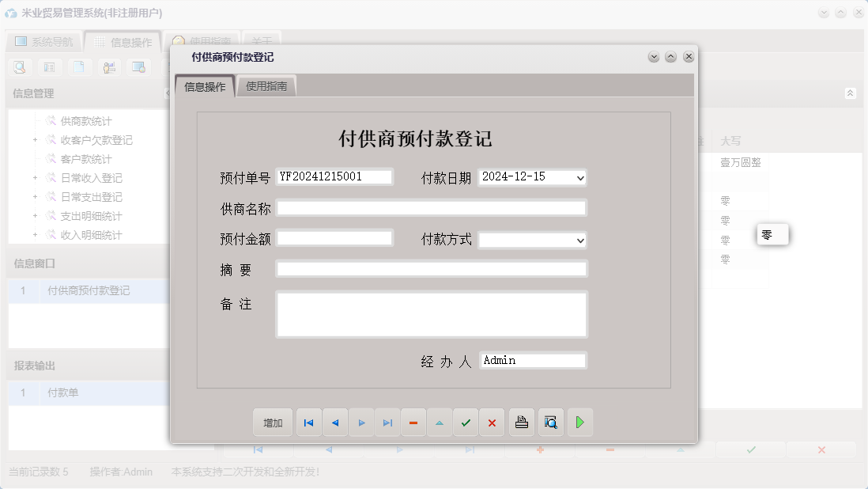This screenshot has width=868, height=489.
Task: Switch to the 使用指南 tab in the dialog
Action: [x=268, y=85]
